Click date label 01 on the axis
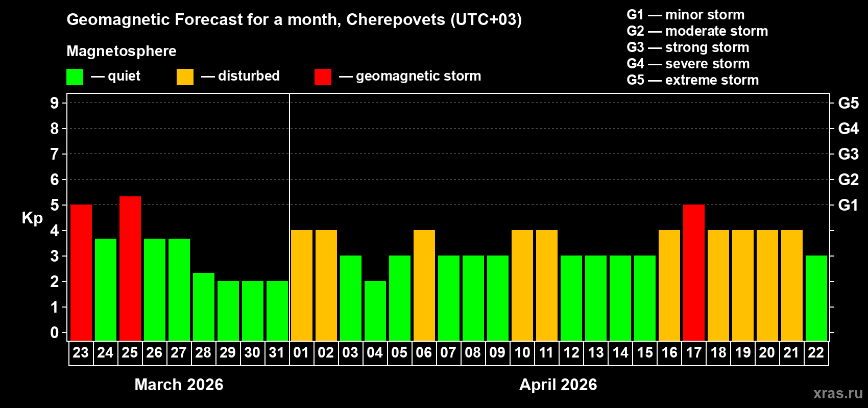The height and width of the screenshot is (408, 868). [x=301, y=352]
